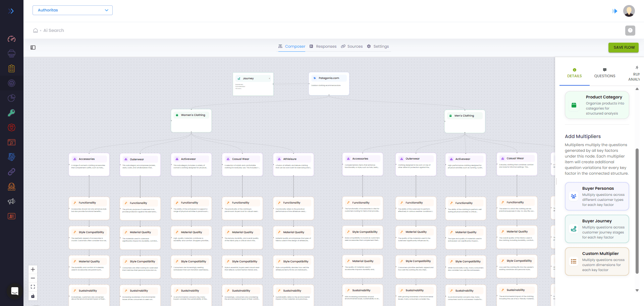The width and height of the screenshot is (644, 306).
Task: Open the megaphone icon in sidebar
Action: 11,202
